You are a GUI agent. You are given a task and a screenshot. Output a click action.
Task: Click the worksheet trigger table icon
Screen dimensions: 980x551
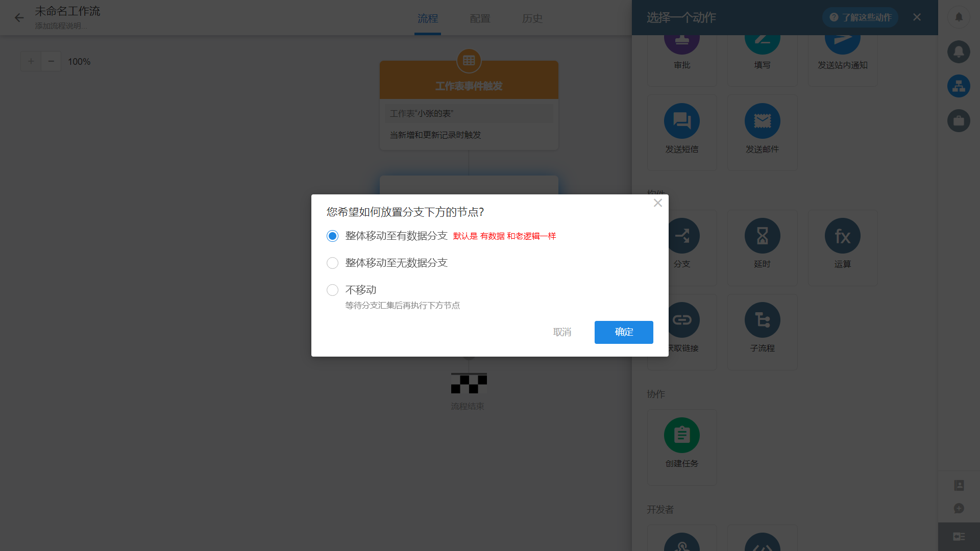[x=469, y=61]
